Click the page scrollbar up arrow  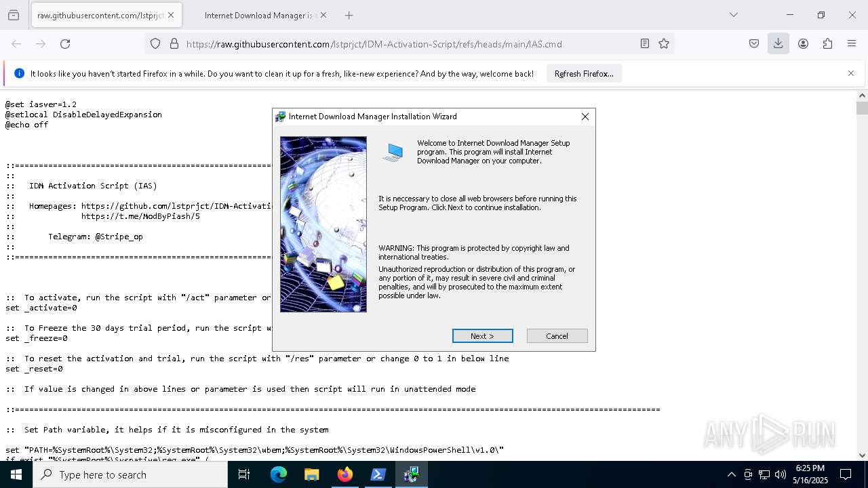(x=862, y=96)
